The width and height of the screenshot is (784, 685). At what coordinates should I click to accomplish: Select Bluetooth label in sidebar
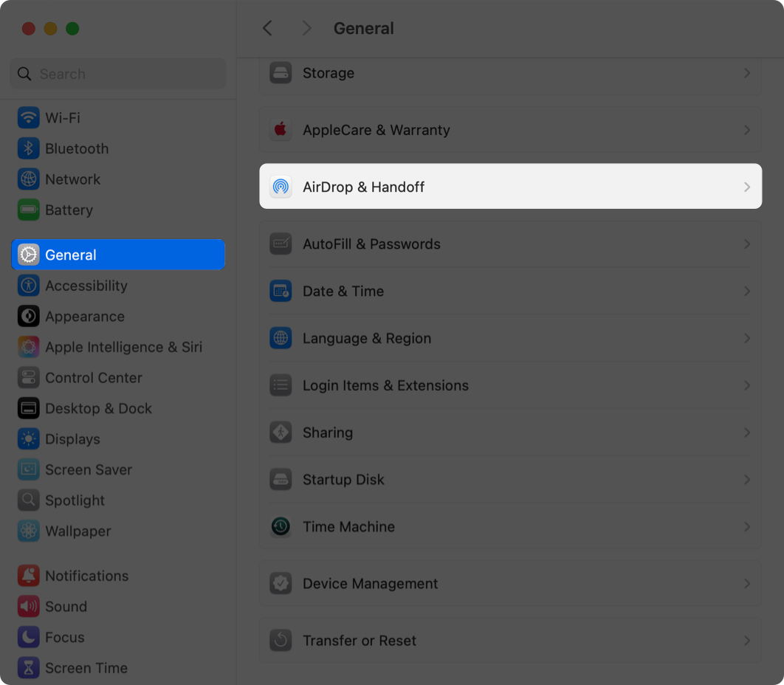pyautogui.click(x=77, y=148)
